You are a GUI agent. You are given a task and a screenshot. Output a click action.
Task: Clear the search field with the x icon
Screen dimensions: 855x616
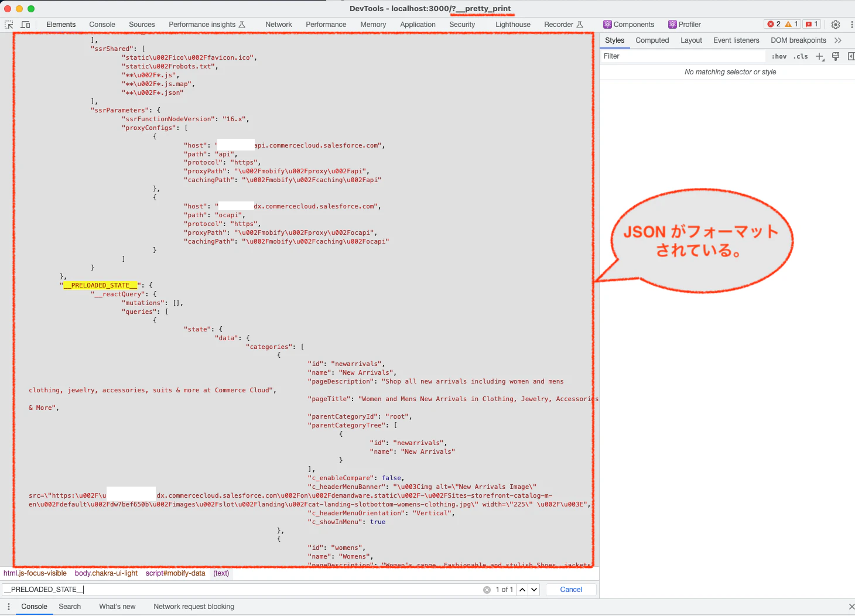487,590
